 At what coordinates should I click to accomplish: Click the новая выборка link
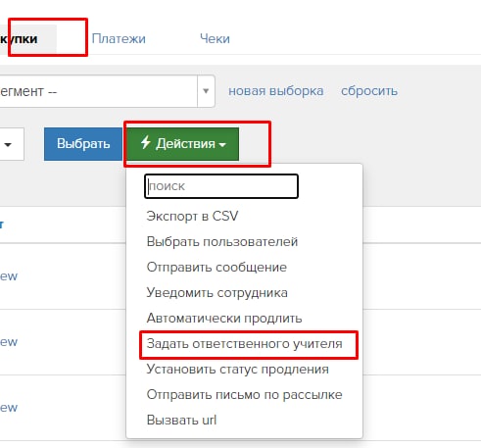[276, 91]
